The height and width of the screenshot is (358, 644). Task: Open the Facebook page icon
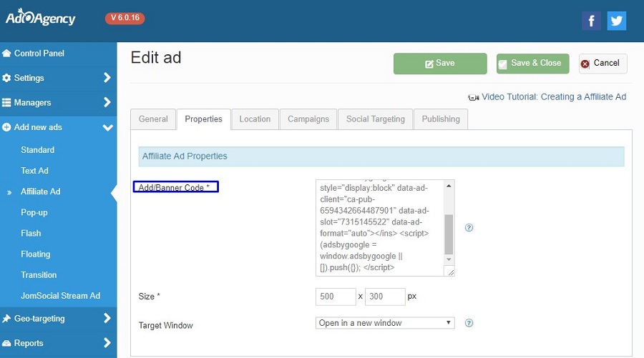pos(591,21)
